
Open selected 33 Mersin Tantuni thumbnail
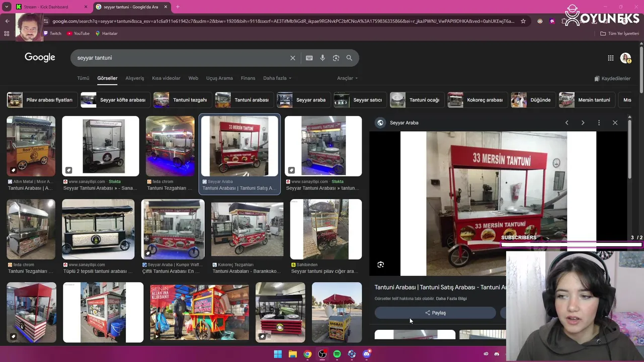coord(239,146)
